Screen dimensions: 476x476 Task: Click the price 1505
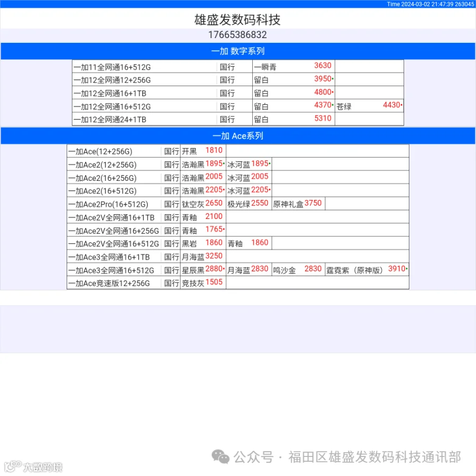(214, 282)
